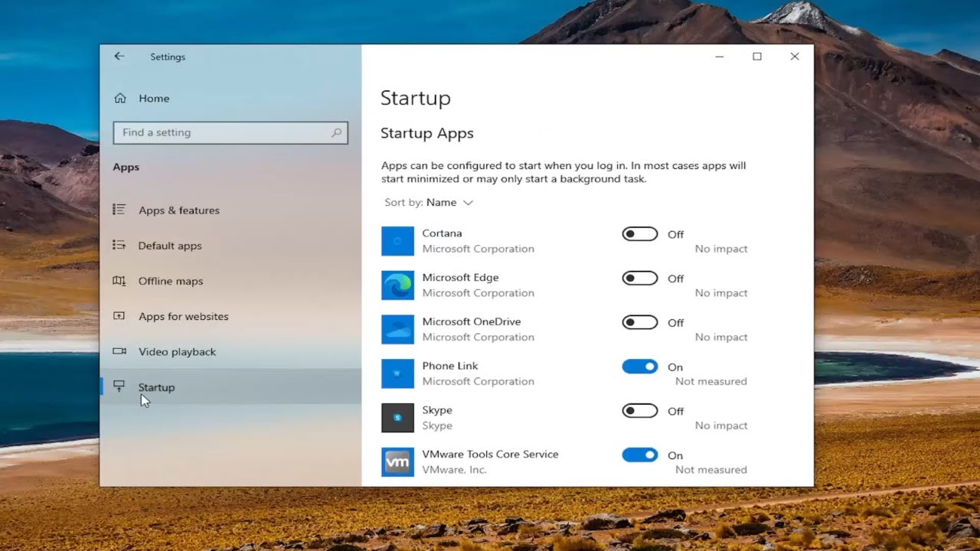This screenshot has width=980, height=551.
Task: Disable Phone Link startup toggle
Action: coord(640,367)
